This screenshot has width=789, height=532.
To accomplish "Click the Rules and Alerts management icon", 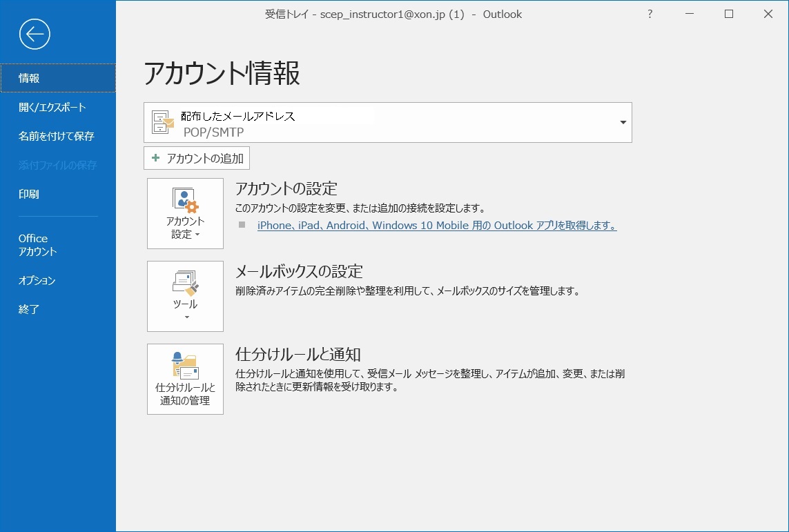I will (185, 365).
